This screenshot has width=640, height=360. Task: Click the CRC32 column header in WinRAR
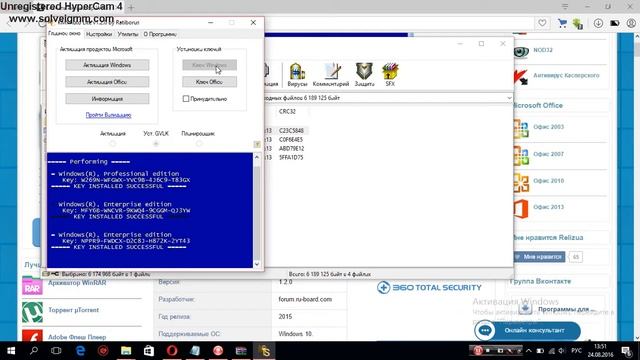287,111
